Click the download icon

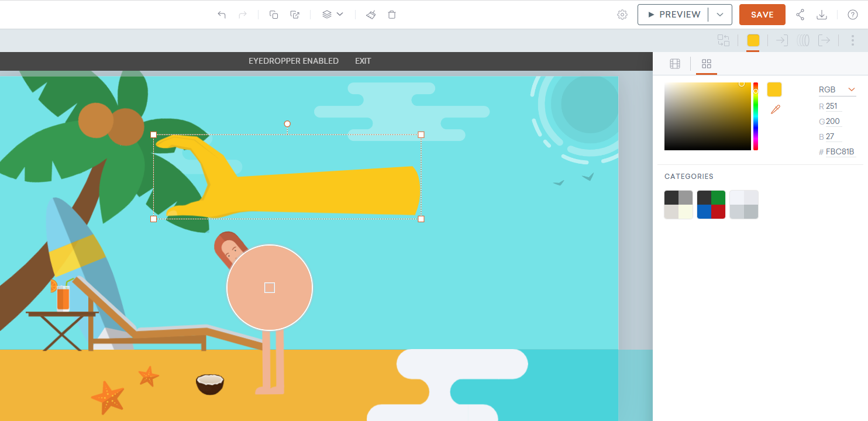tap(822, 15)
